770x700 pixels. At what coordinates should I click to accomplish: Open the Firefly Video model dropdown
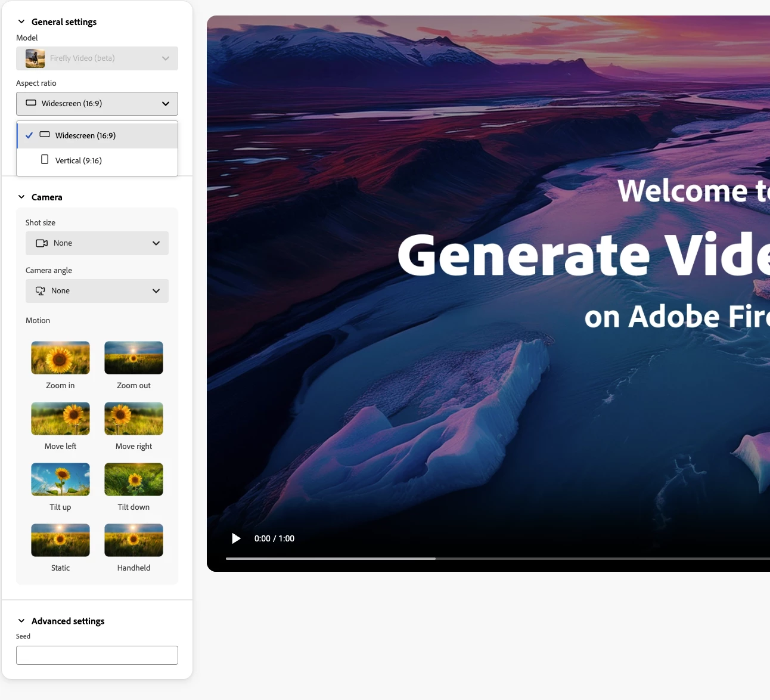pos(97,58)
